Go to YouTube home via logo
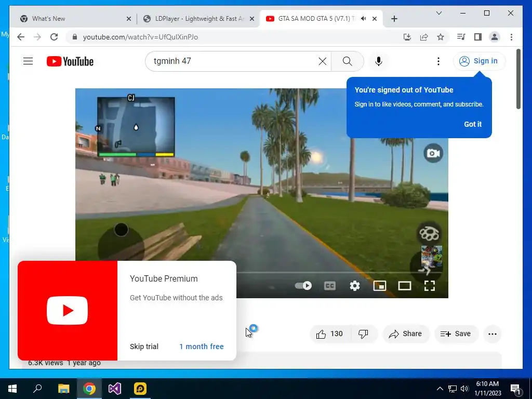The width and height of the screenshot is (532, 399). click(70, 61)
